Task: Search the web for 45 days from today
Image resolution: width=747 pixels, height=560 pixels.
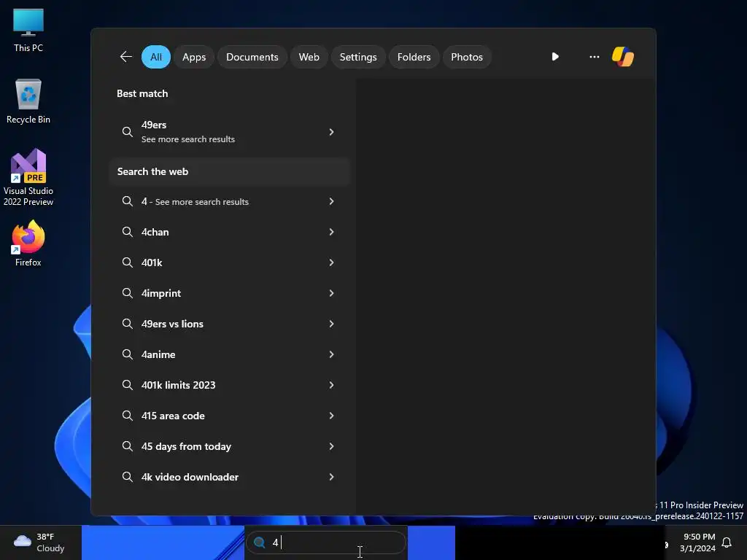Action: 230,446
